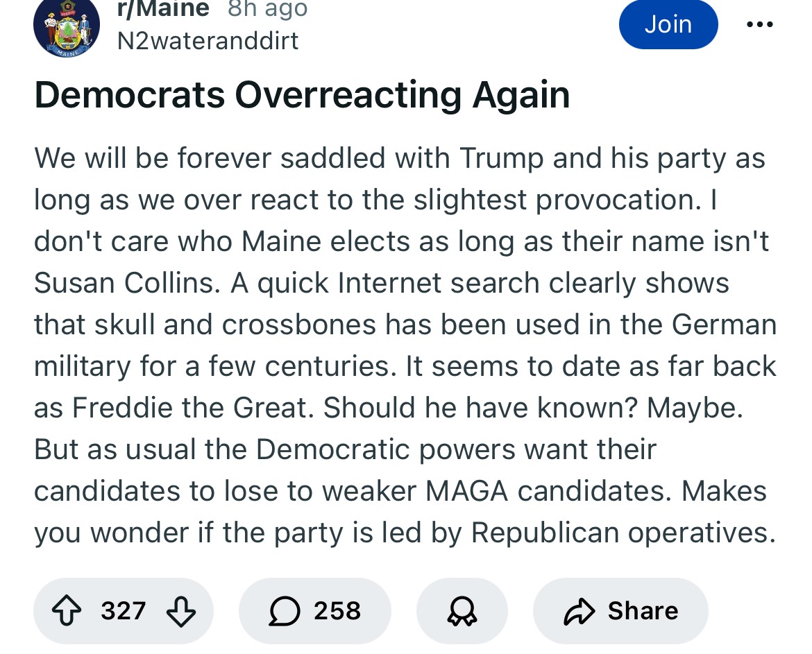The width and height of the screenshot is (812, 654).
Task: Click the 8h ago timestamp
Action: click(268, 8)
